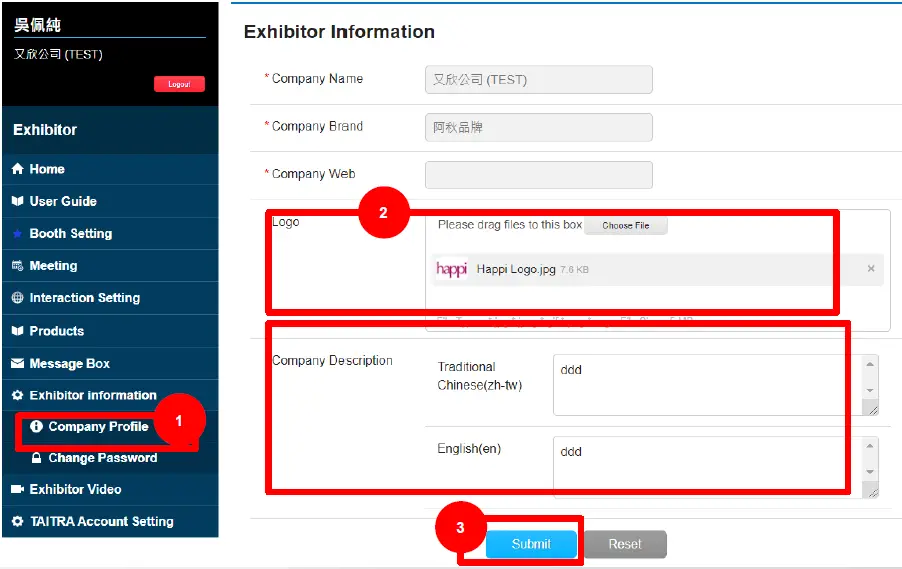
Task: Click the 又欣公司 (TEST) sidebar text
Action: pos(58,54)
